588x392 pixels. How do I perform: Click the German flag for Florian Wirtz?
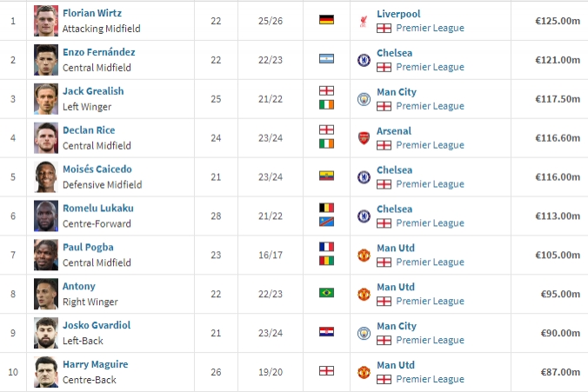click(327, 20)
